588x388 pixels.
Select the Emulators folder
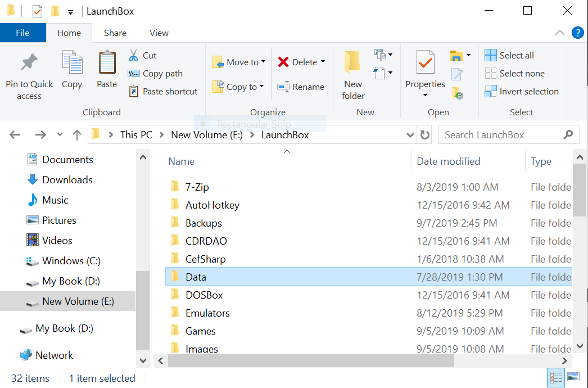pos(369,313)
